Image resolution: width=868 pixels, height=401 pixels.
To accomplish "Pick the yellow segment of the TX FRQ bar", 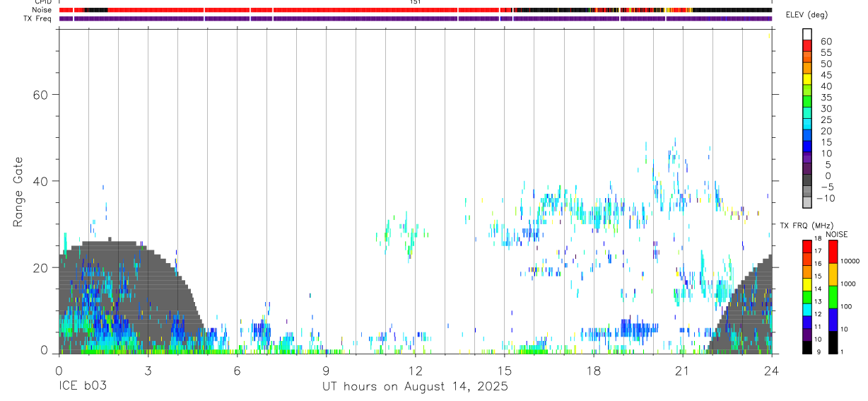I will [x=807, y=284].
